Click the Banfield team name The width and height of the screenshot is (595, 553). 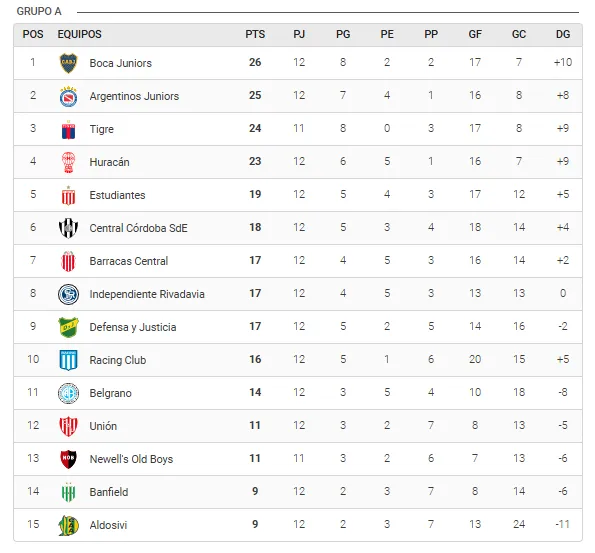pyautogui.click(x=109, y=492)
